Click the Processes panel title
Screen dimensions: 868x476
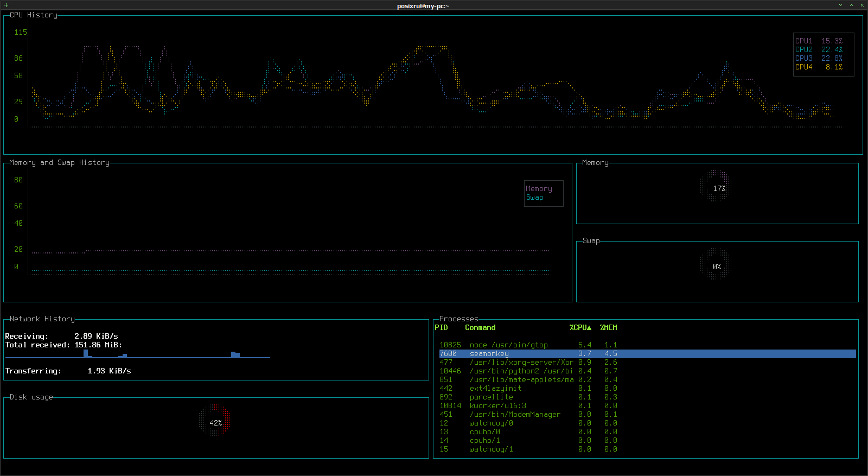tap(459, 319)
